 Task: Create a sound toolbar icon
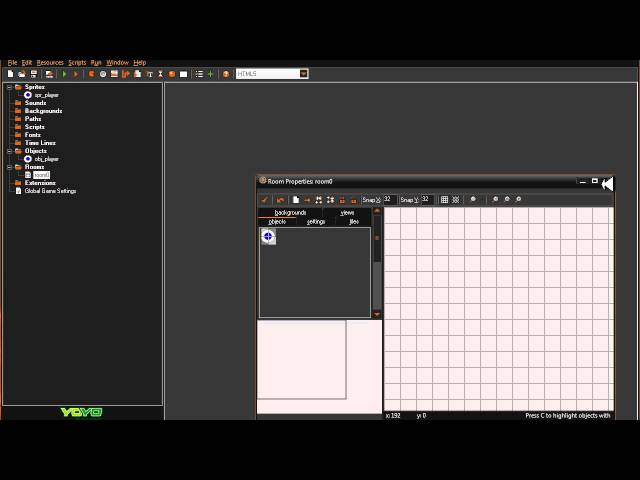coord(103,74)
